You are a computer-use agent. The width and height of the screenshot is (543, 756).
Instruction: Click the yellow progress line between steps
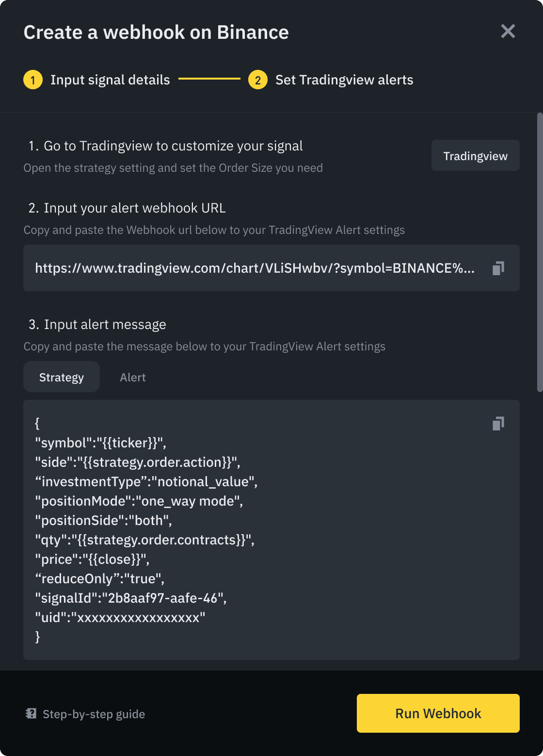pyautogui.click(x=209, y=79)
